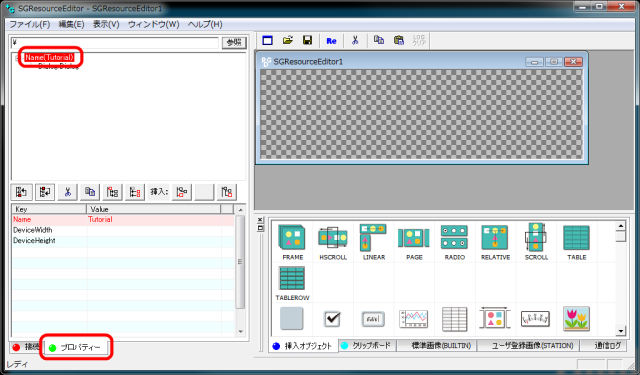Open a file with the folder icon
This screenshot has height=375, width=640.
click(288, 40)
